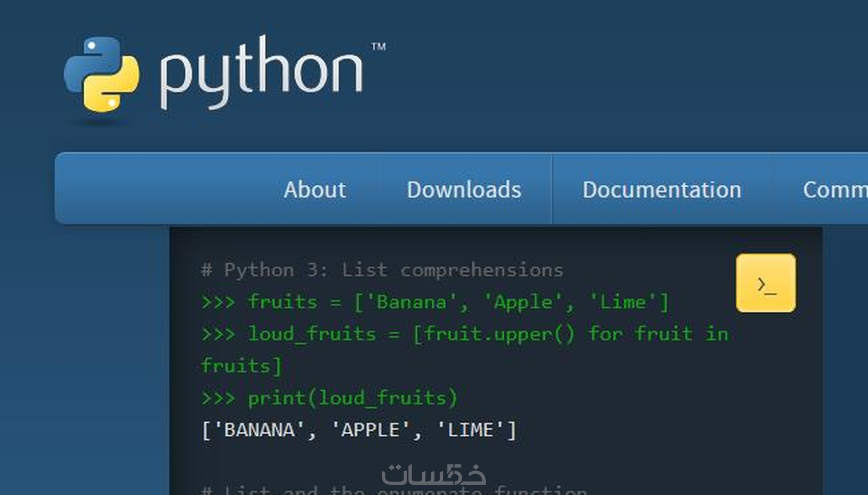Click the wrapped 'fruits]' continuation line
The image size is (868, 495).
[242, 366]
